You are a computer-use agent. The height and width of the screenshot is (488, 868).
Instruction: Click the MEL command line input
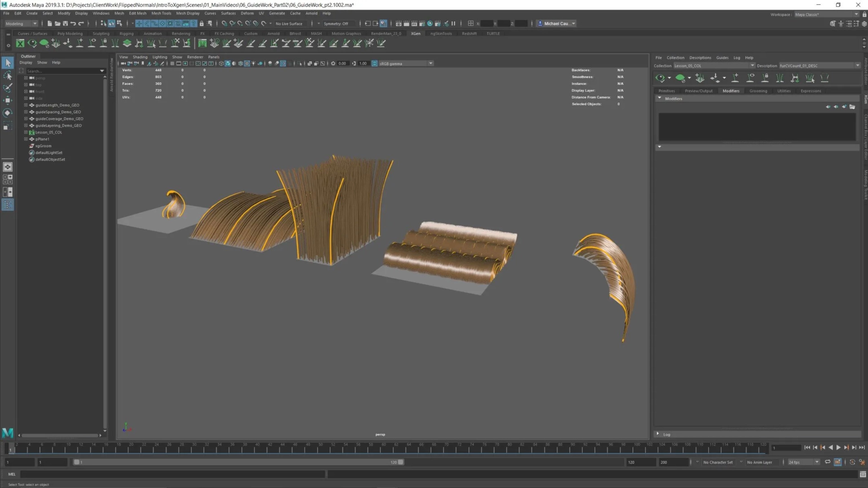(x=173, y=474)
